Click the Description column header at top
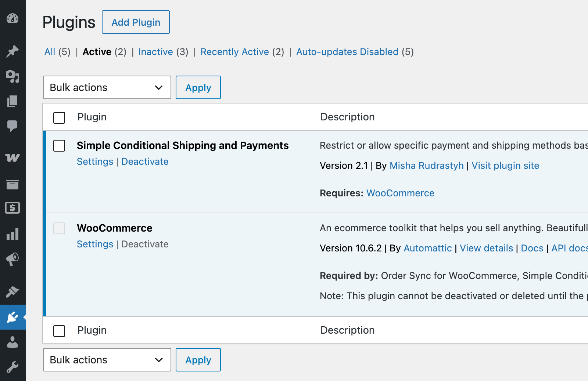The height and width of the screenshot is (381, 588). pos(348,117)
